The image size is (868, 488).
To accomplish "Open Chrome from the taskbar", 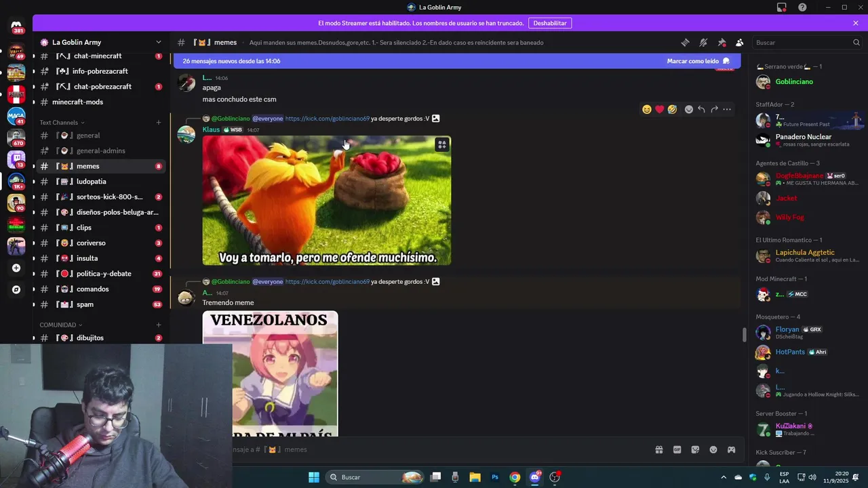I will (515, 477).
